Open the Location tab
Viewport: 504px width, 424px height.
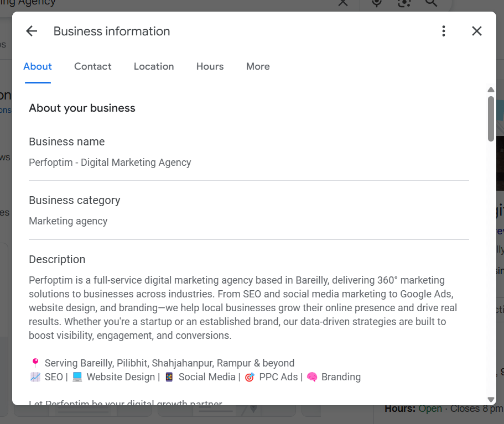[x=154, y=66]
